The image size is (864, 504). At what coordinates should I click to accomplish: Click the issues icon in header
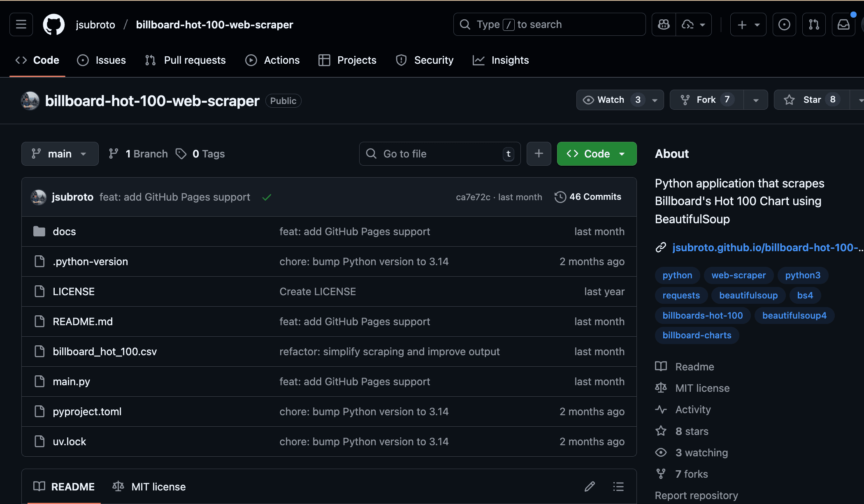click(x=784, y=25)
